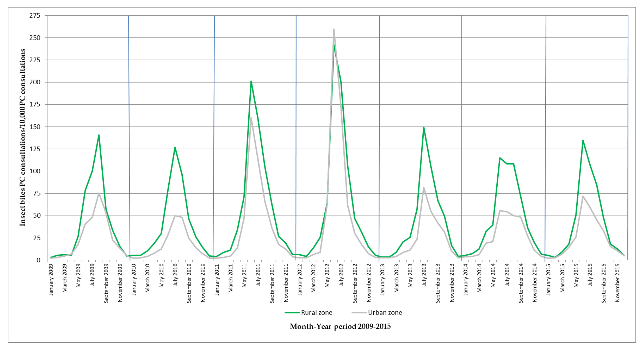644x350 pixels.
Task: Click the 'January 2013' x-axis label
Action: click(383, 280)
